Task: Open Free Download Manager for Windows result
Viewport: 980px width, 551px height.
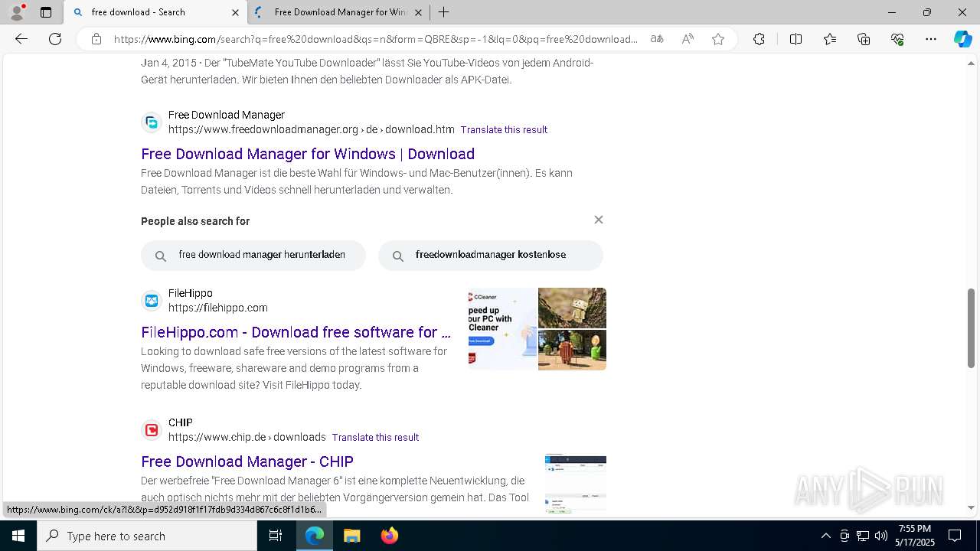Action: click(308, 154)
